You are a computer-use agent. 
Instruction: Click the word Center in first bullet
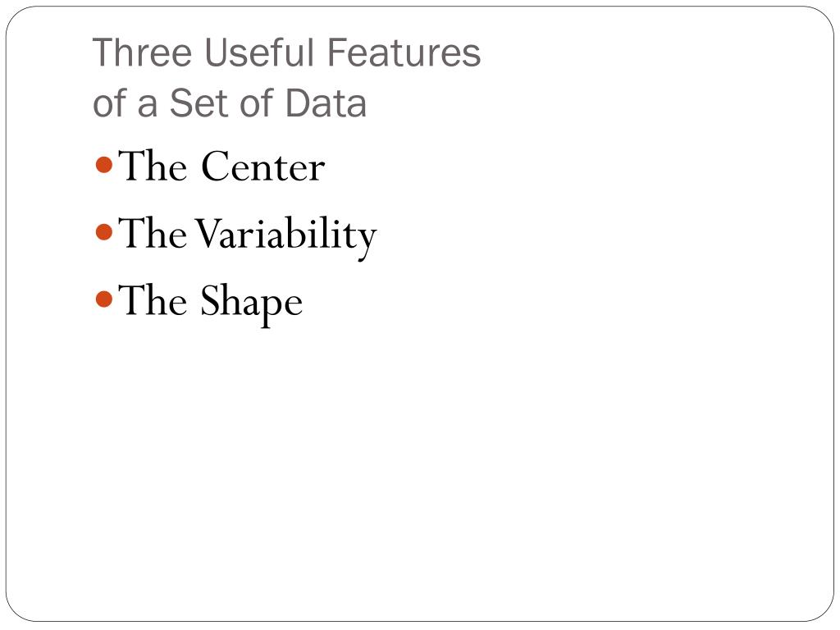pos(263,167)
